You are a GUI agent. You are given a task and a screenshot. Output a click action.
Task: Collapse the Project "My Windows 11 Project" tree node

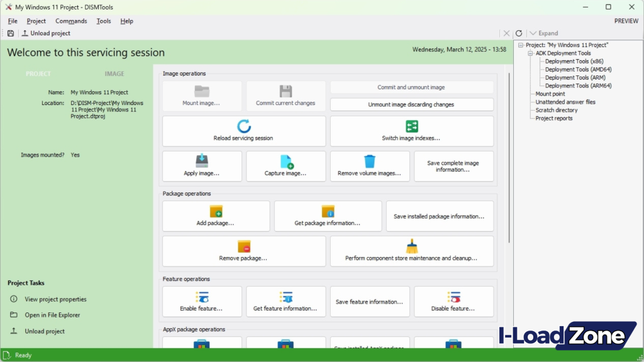(x=521, y=45)
